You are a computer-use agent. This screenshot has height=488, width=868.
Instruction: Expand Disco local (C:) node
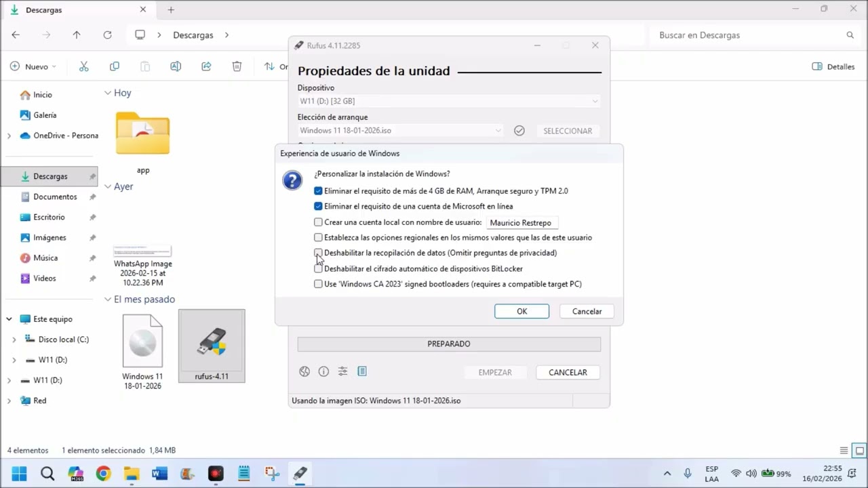pos(14,340)
